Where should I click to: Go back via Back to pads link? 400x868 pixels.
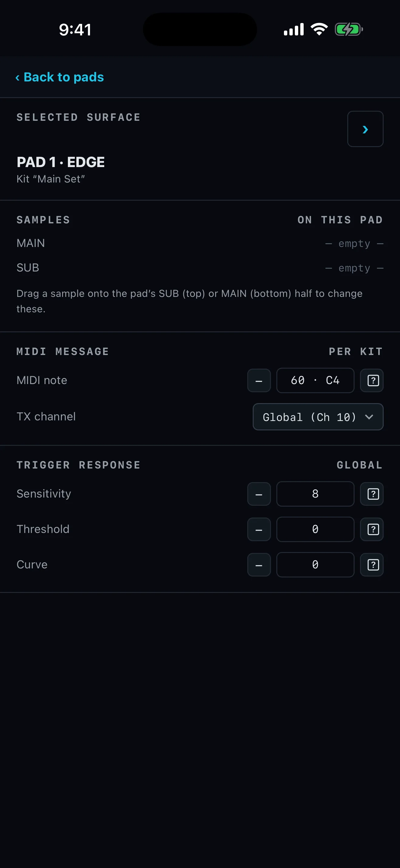click(x=60, y=77)
